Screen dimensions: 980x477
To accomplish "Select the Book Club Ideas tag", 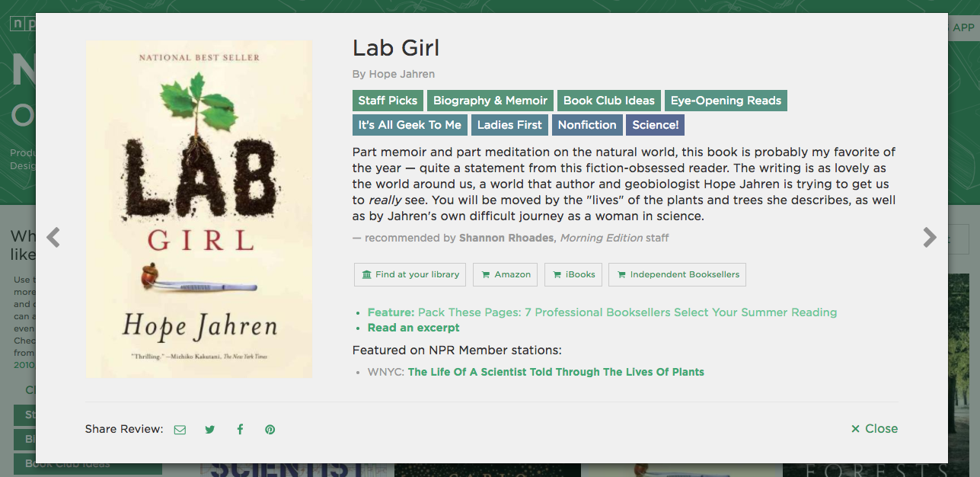I will 608,101.
